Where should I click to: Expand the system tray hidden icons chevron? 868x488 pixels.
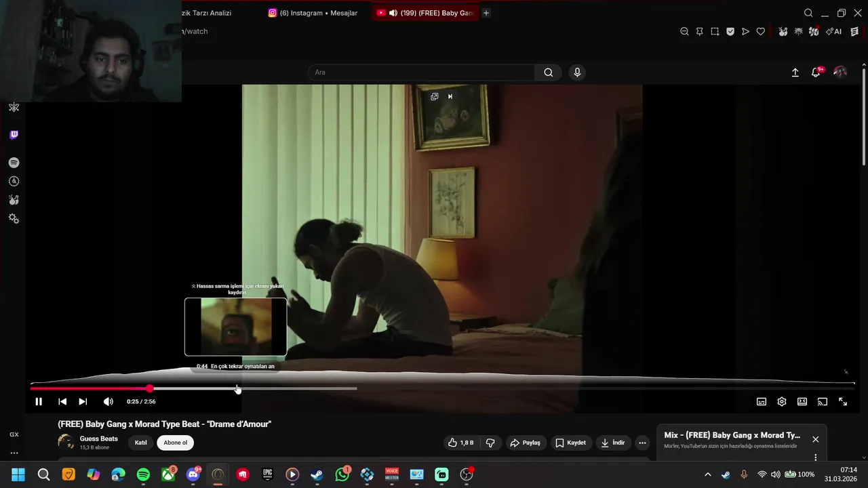(x=708, y=474)
